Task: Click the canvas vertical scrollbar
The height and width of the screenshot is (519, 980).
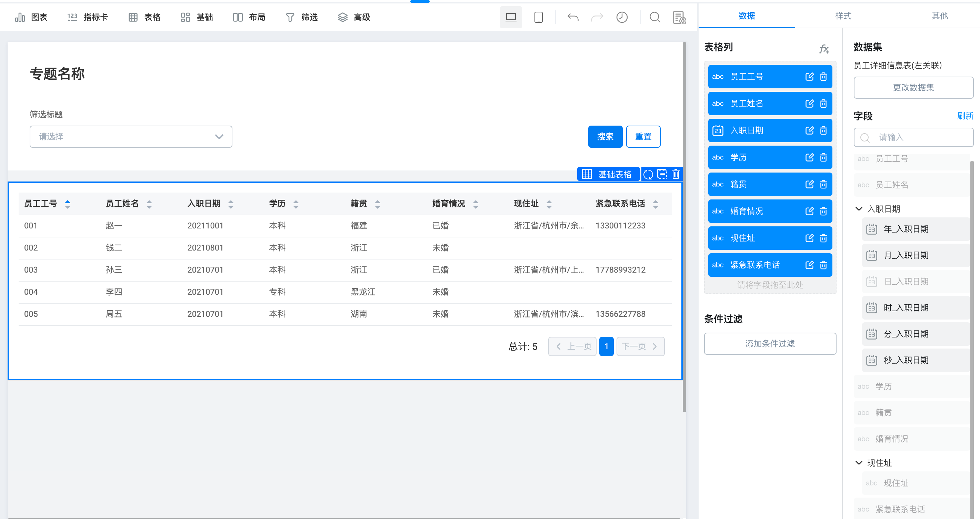Action: [x=684, y=227]
